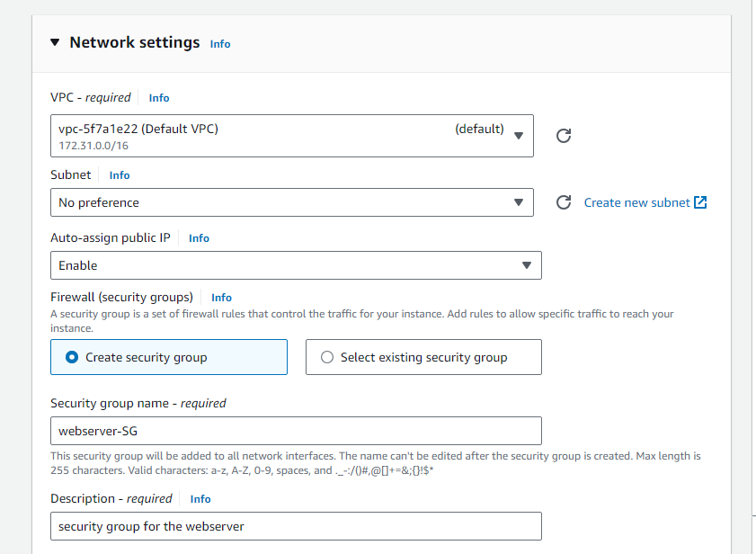
Task: Open Info link for Firewall security groups
Action: 222,298
